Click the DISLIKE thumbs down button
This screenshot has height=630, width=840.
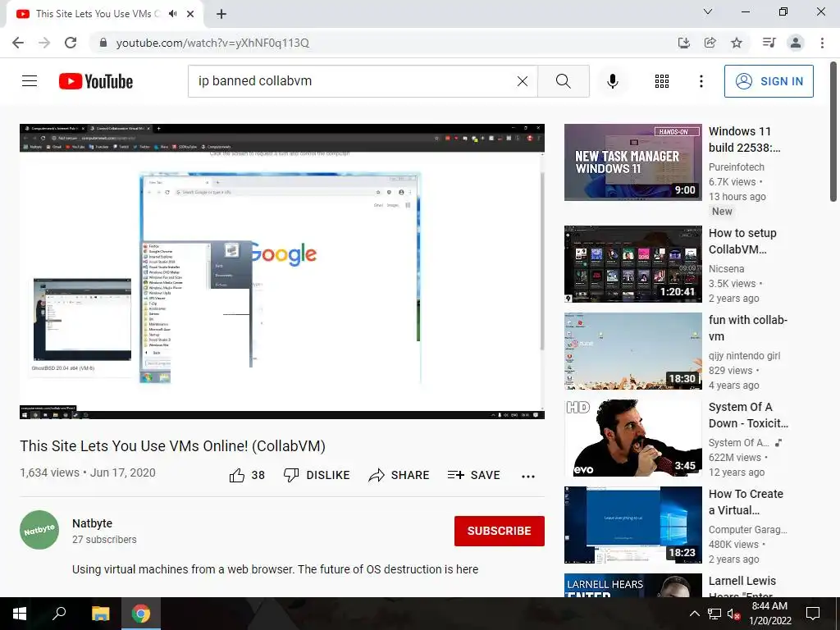317,475
